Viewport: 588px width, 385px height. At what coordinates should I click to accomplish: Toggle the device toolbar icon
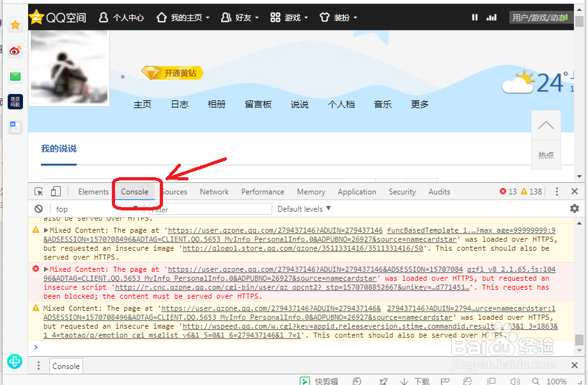click(56, 191)
